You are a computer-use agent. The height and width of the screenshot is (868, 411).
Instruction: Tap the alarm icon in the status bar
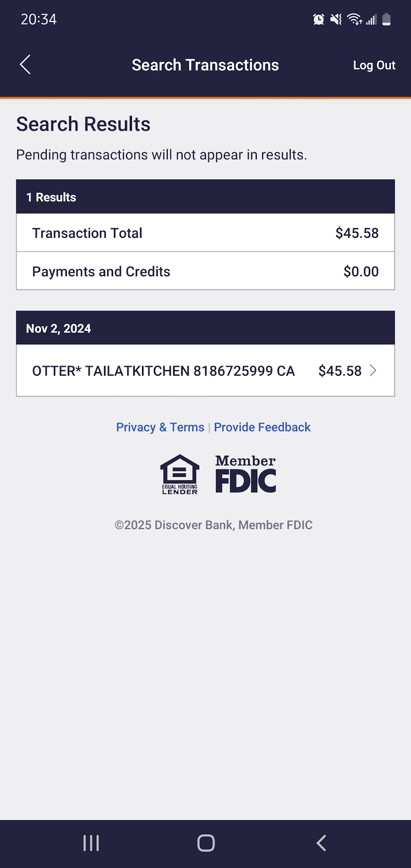coord(319,19)
